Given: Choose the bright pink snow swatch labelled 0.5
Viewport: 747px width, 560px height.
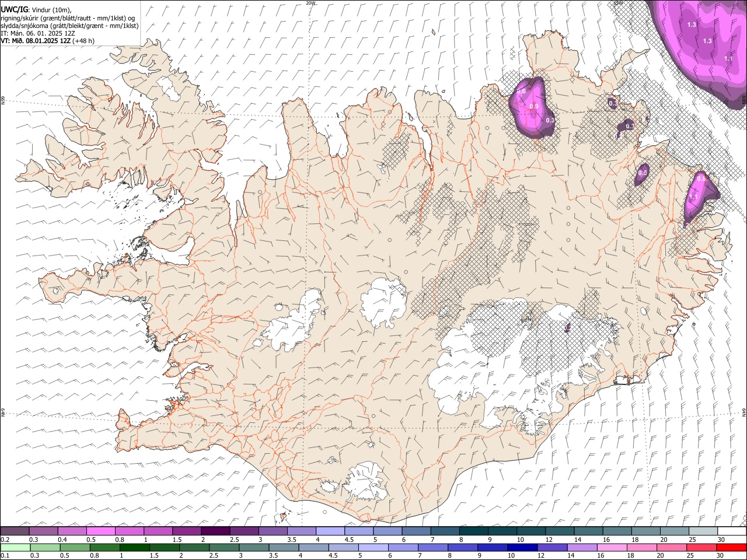Looking at the screenshot, I should (x=101, y=531).
